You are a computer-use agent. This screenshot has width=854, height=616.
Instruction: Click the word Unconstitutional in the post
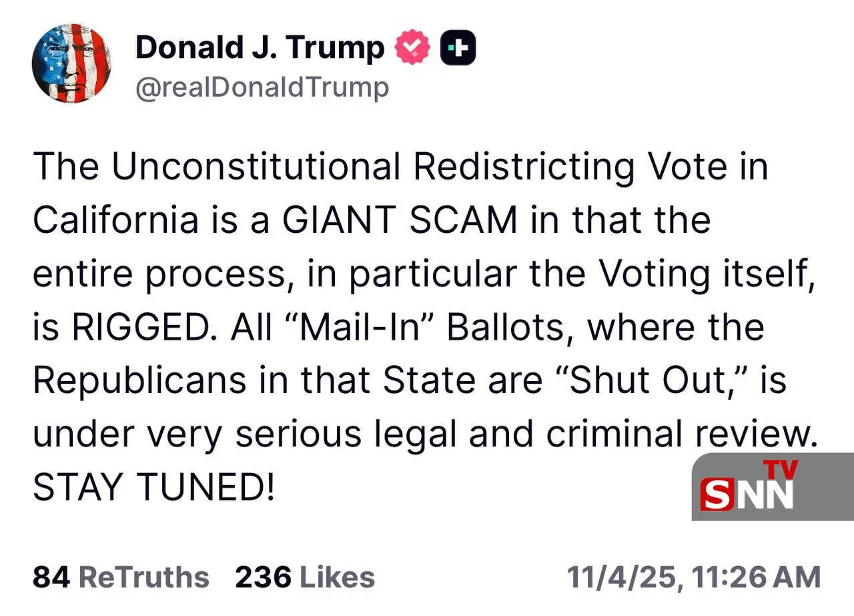(256, 167)
